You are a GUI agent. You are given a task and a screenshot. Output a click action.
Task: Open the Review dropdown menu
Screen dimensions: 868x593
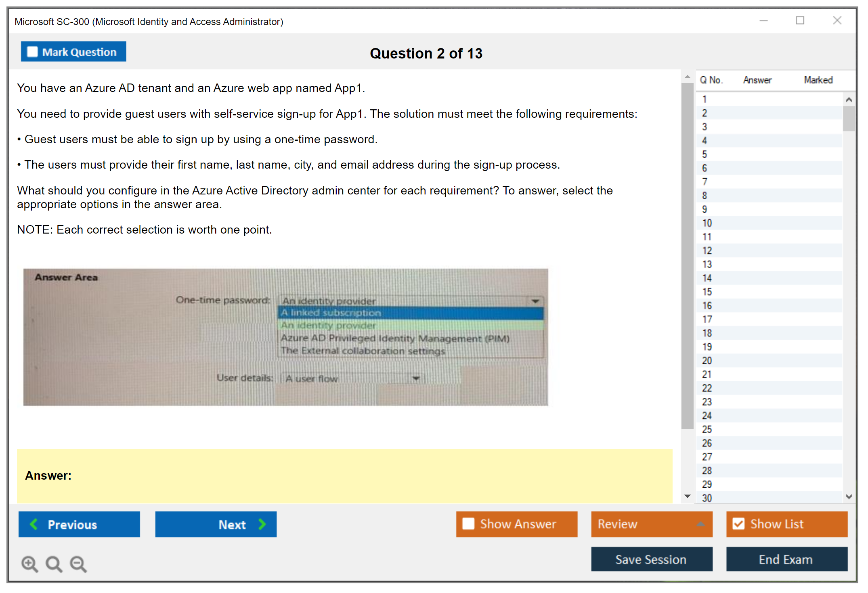click(x=700, y=524)
